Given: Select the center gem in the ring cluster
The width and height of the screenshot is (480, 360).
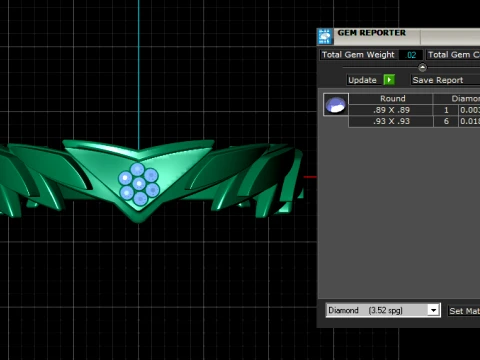Looking at the screenshot, I should tap(139, 184).
